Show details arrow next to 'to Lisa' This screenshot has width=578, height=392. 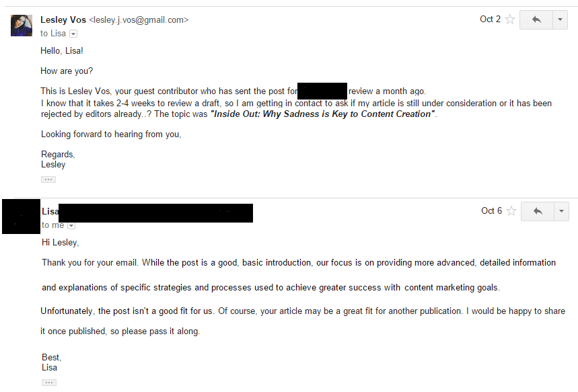click(x=73, y=34)
